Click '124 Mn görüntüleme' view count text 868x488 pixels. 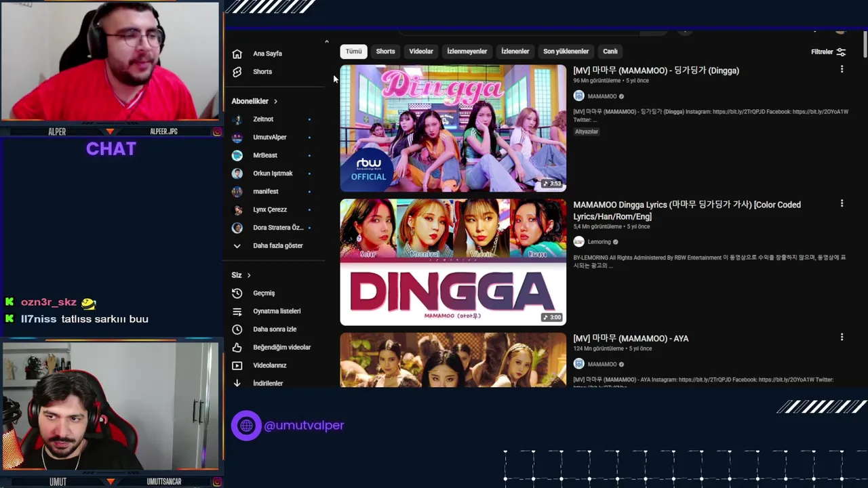598,348
